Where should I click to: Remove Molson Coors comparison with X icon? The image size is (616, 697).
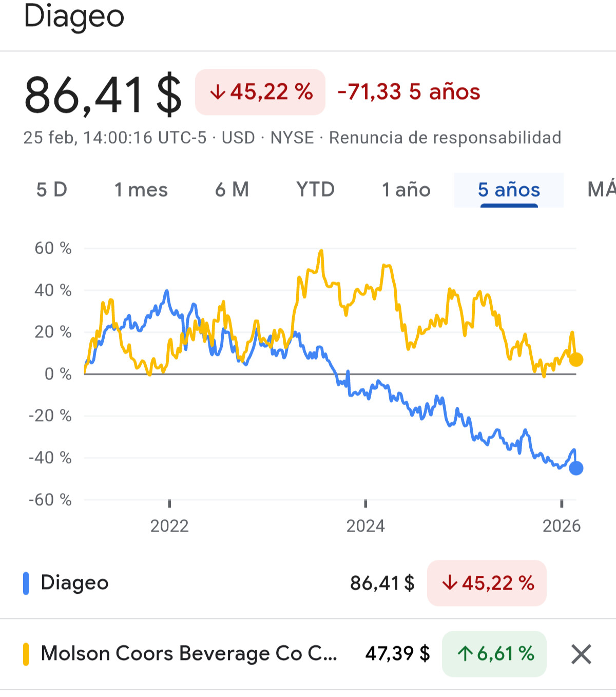[581, 654]
